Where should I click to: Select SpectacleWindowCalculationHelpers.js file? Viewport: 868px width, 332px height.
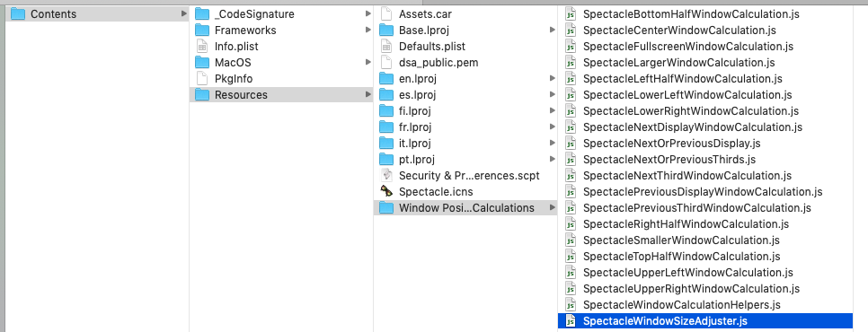[x=681, y=305]
